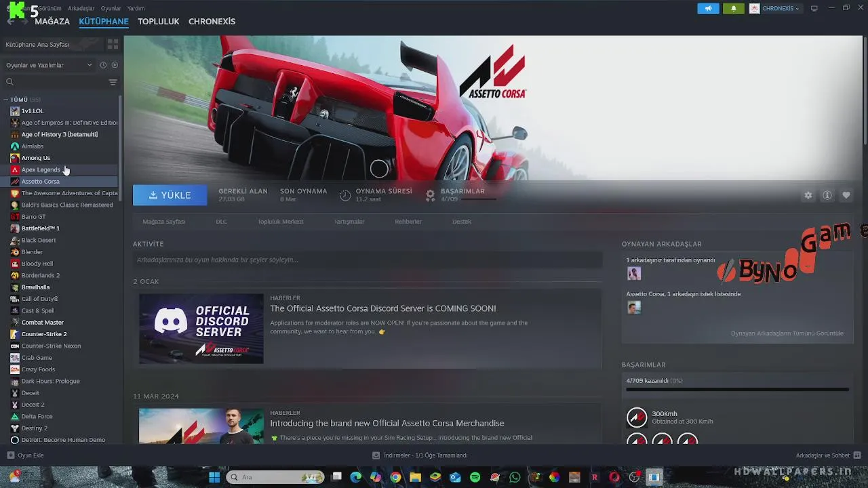This screenshot has width=868, height=488.
Task: Open the MAĞAZA tab
Action: coord(52,21)
